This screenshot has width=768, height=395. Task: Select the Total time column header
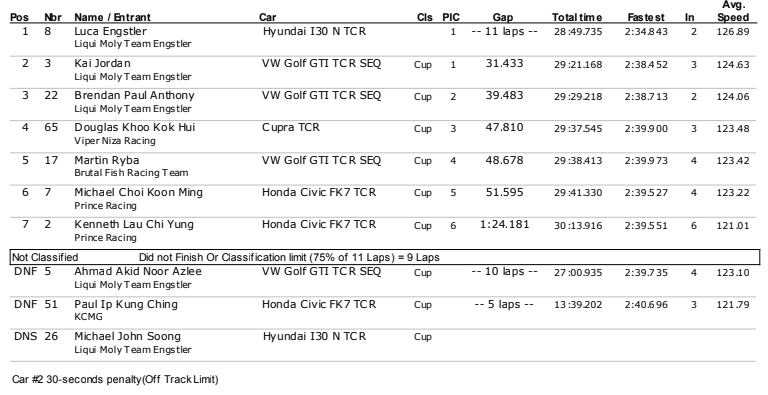(576, 17)
